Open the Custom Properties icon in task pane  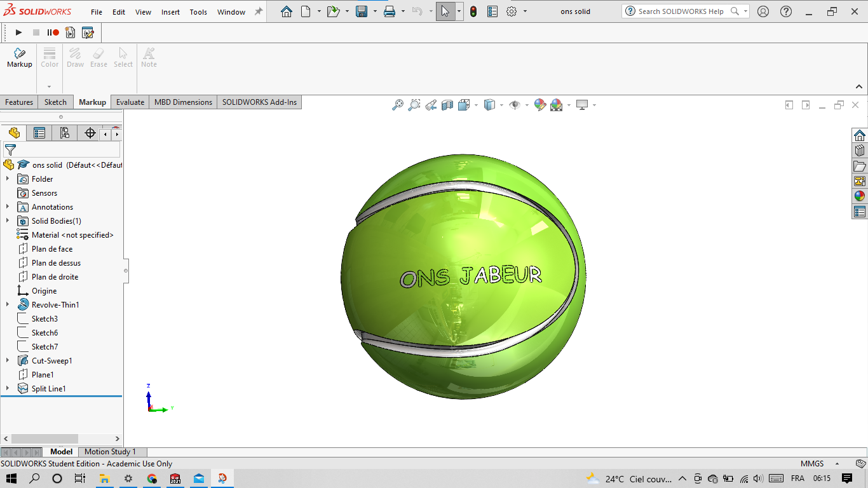860,212
